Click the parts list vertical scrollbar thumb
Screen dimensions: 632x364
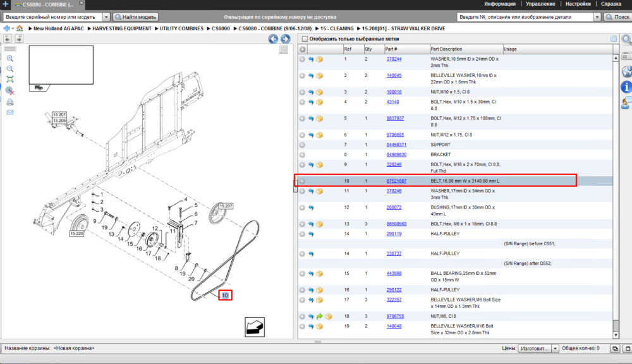[x=616, y=325]
